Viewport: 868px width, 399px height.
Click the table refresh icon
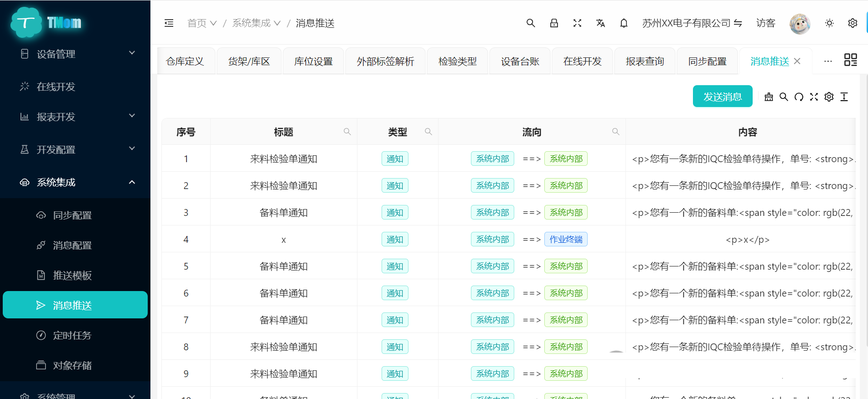pyautogui.click(x=799, y=97)
